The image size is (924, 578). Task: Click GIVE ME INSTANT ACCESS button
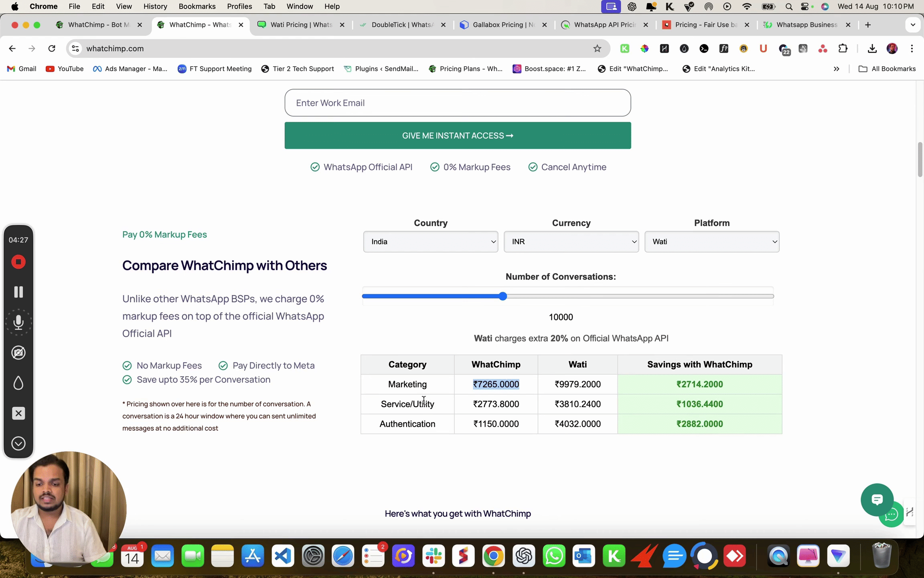tap(458, 136)
